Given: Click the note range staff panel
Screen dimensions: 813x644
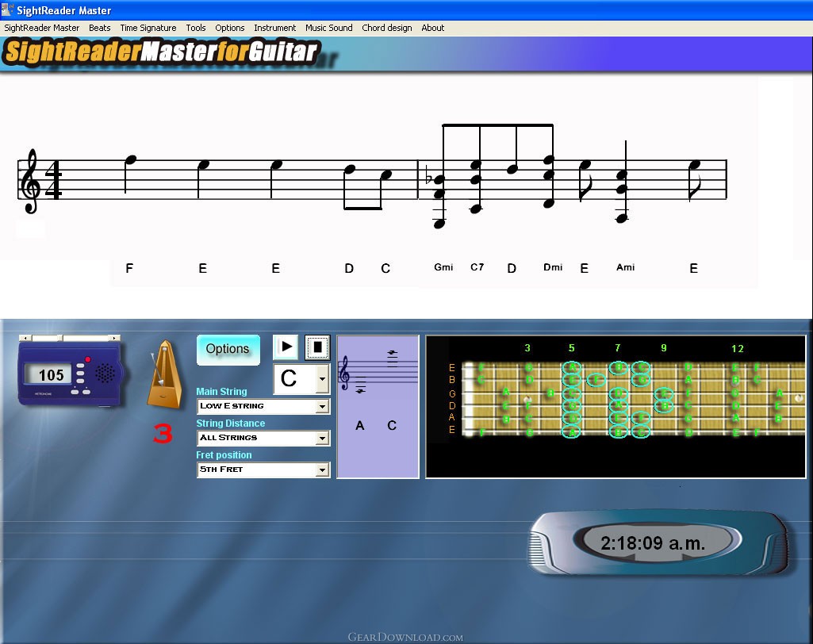Looking at the screenshot, I should pos(378,407).
